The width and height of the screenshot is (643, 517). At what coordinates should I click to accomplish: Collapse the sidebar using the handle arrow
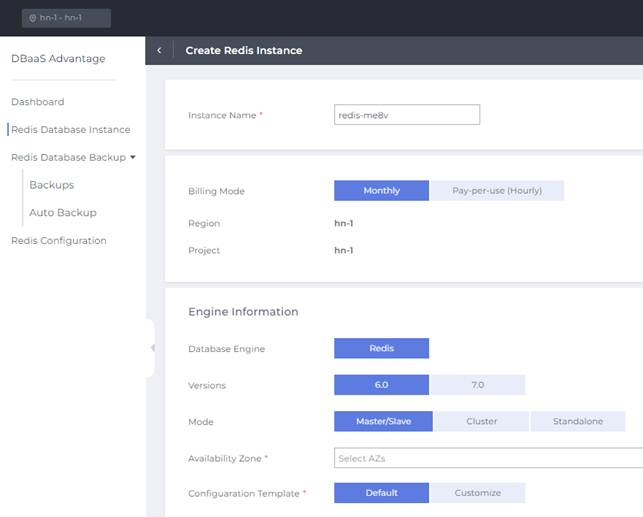(x=153, y=348)
